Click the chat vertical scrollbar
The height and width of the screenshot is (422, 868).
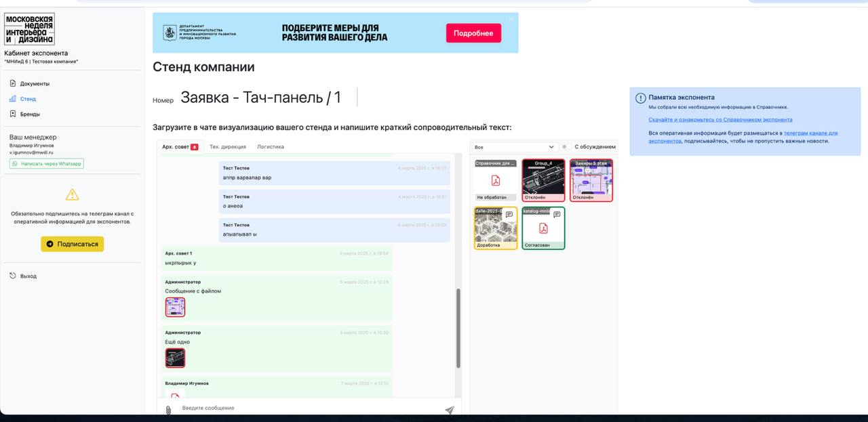459,328
